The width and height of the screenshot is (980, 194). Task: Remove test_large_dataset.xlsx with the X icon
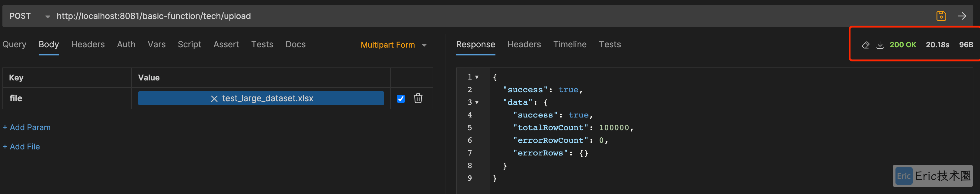pos(214,99)
